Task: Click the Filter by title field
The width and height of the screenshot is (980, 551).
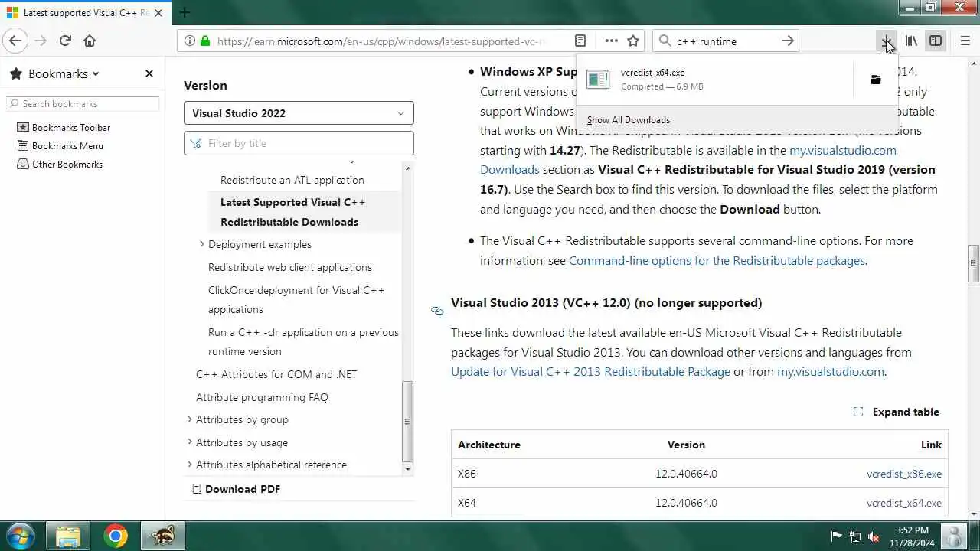Action: tap(299, 143)
